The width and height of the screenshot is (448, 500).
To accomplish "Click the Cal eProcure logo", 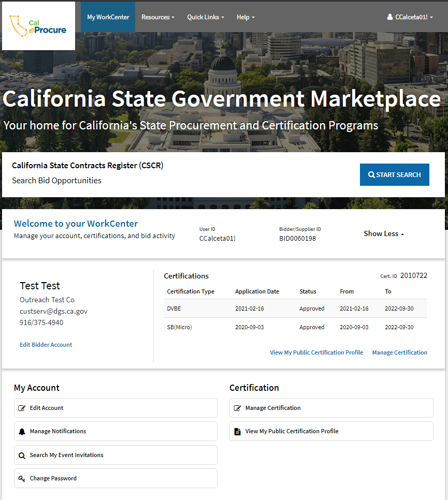I will coord(38,25).
